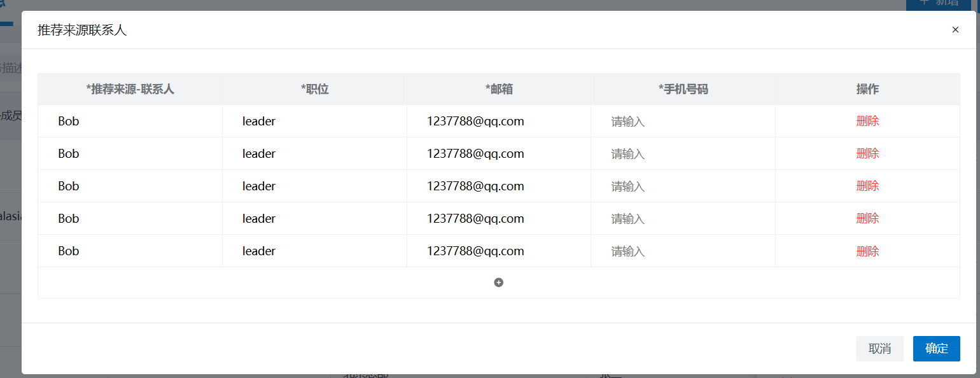Edit the first row's 1237788@qq.com email field
Screen dimensions: 980x378
click(x=499, y=121)
